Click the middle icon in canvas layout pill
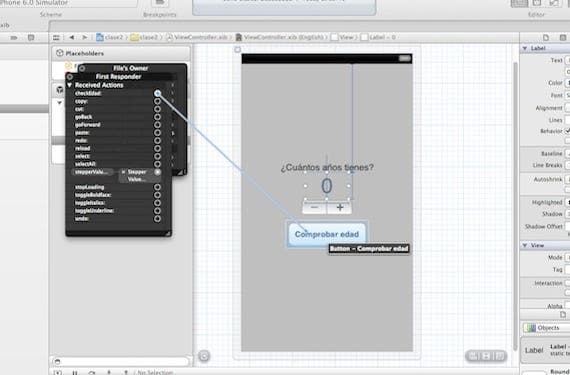This screenshot has width=570, height=375. (x=486, y=356)
